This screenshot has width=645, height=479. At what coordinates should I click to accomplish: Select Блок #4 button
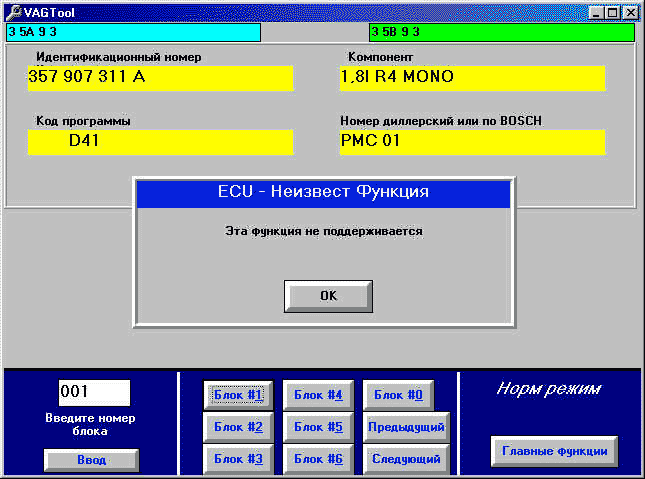coord(318,395)
